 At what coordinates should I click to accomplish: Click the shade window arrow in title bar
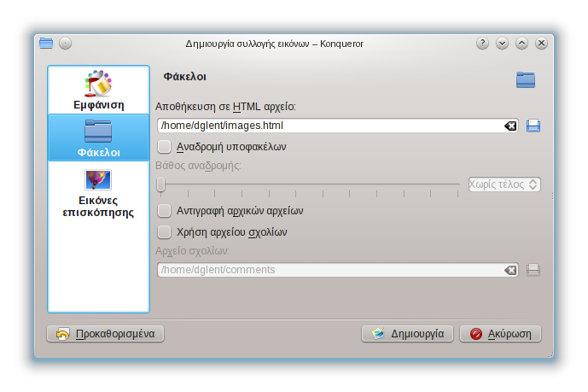click(x=502, y=44)
